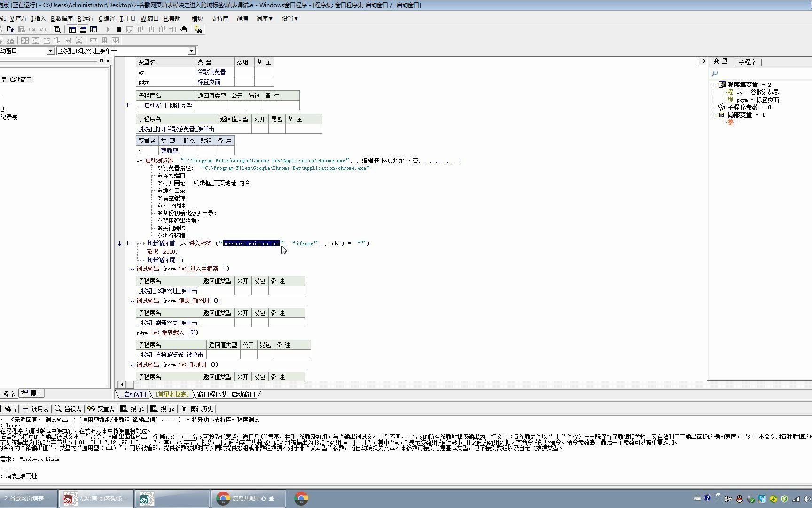812x508 pixels.
Task: Click the search magnifier in variables panel
Action: click(x=715, y=73)
